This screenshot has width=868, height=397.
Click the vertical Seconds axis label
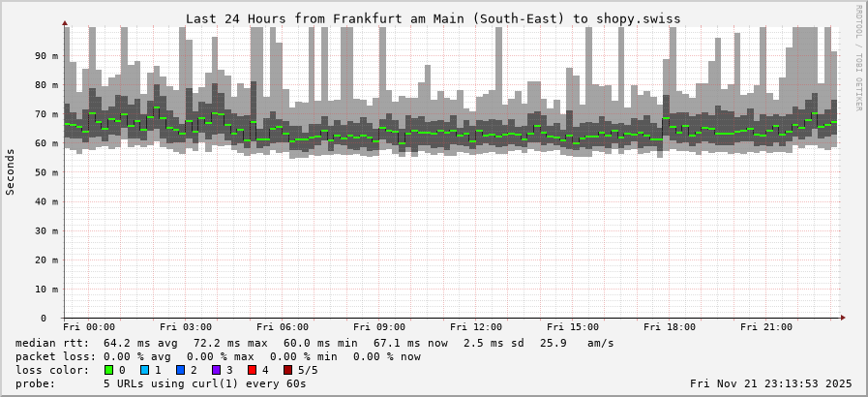coord(11,171)
